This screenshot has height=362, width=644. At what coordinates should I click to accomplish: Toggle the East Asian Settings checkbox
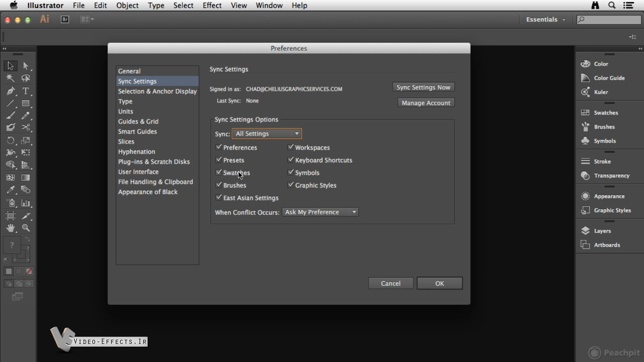click(219, 197)
